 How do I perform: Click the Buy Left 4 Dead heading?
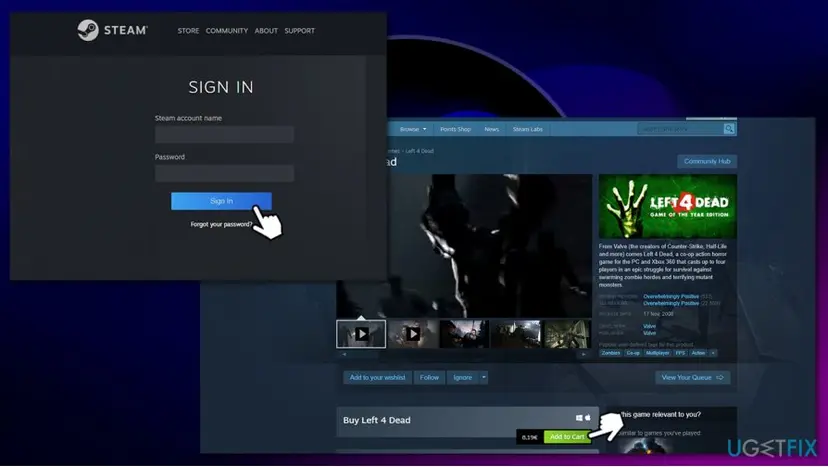pyautogui.click(x=377, y=421)
